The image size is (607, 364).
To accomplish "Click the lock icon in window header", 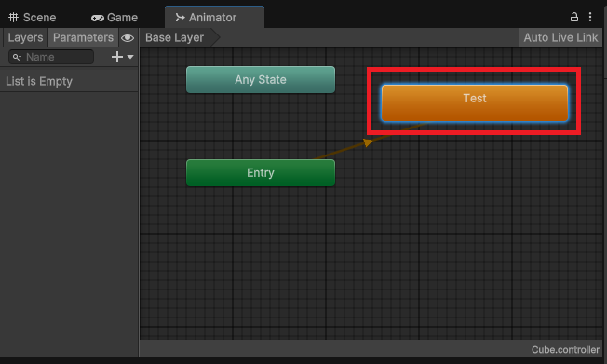I will coord(574,17).
